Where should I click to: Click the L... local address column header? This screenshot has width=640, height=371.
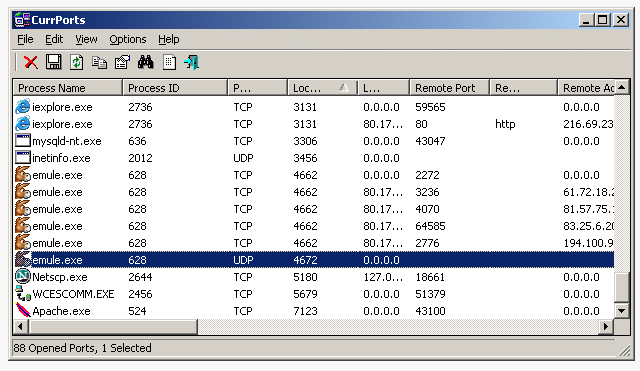384,88
